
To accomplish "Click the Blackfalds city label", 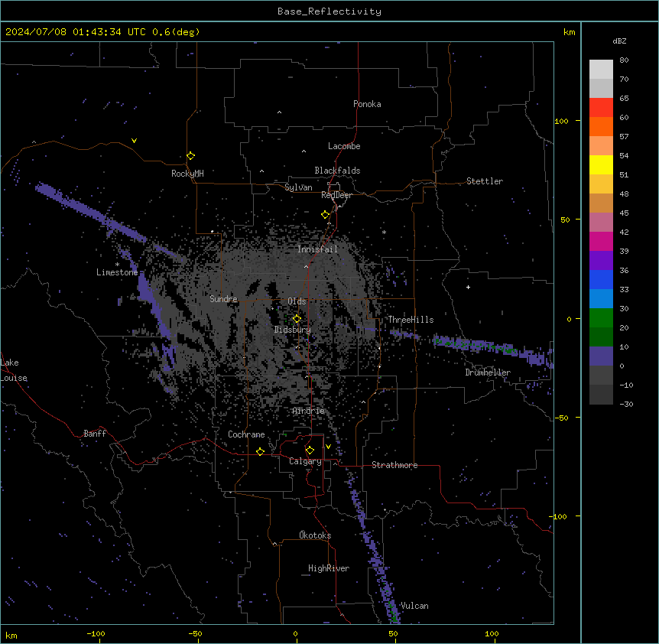I will click(337, 171).
